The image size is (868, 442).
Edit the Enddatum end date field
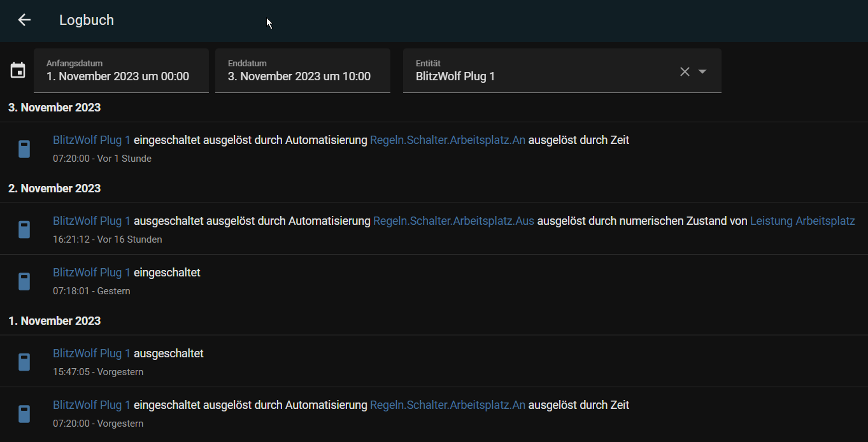pos(302,71)
